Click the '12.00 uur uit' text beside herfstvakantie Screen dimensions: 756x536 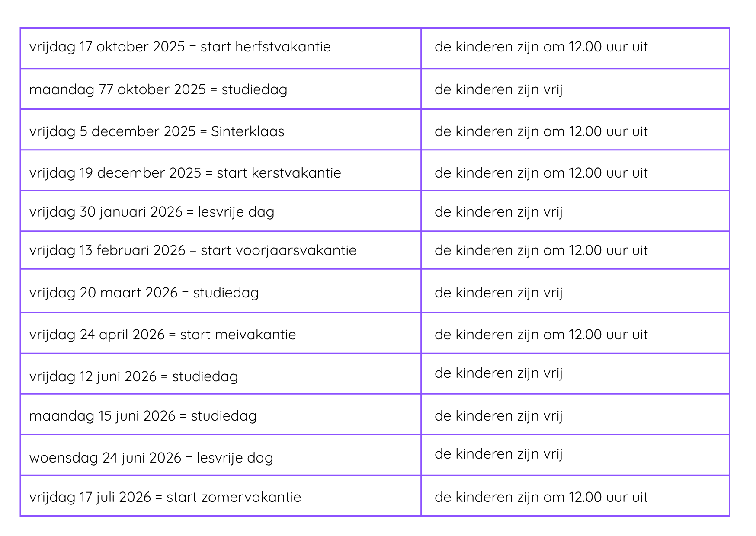(541, 47)
